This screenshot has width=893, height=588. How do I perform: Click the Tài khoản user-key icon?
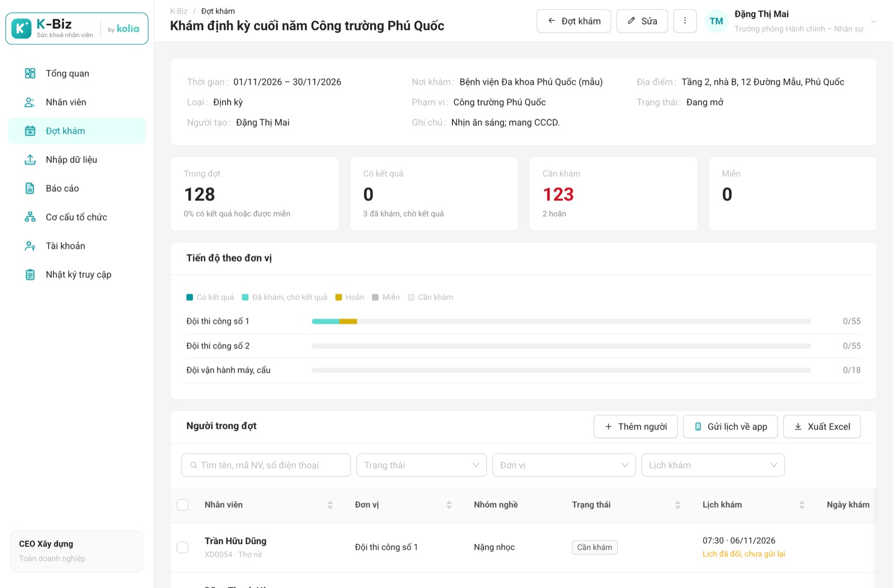pyautogui.click(x=30, y=245)
